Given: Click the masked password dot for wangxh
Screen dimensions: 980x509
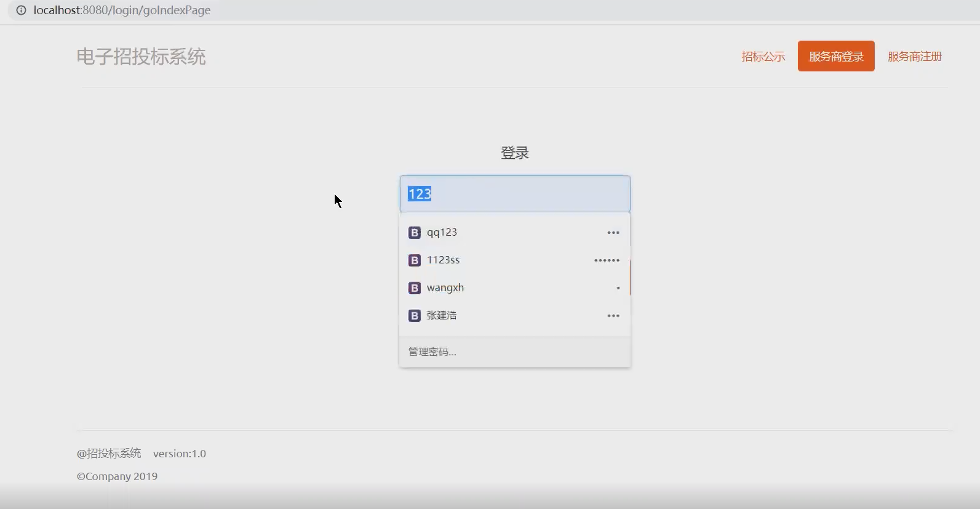Looking at the screenshot, I should [x=618, y=288].
